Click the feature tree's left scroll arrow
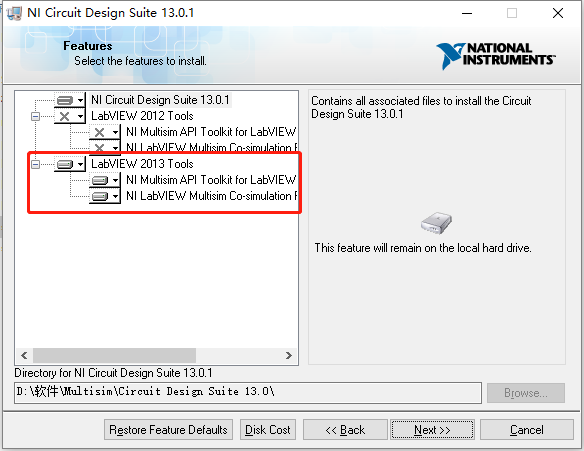 point(24,356)
